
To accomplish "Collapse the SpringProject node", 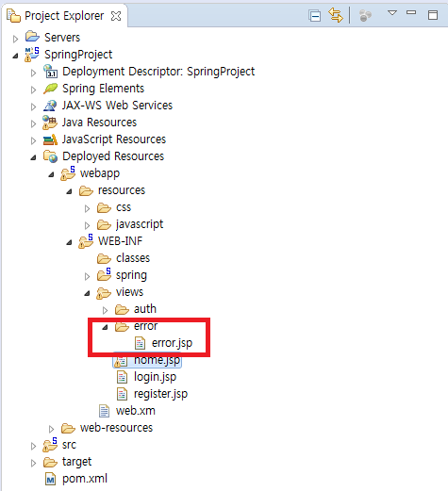I will pos(15,56).
